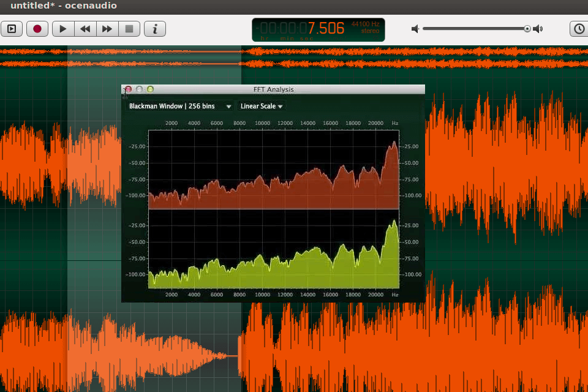Screen dimensions: 588x392
Task: Start recording with the red record button
Action: pos(37,29)
